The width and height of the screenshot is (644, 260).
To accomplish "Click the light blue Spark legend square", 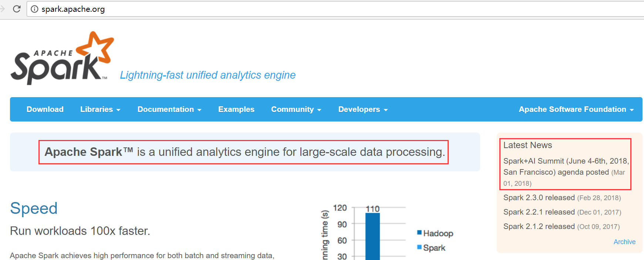I will (419, 247).
